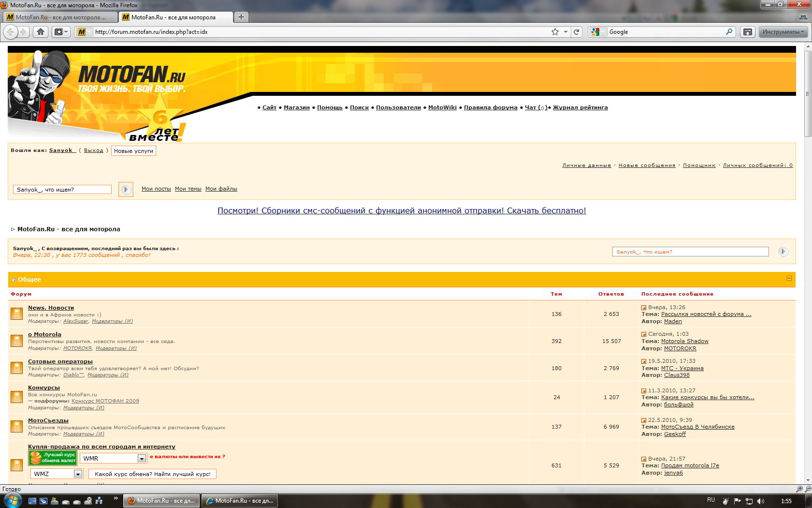Click the Конкурсы forum status icon
The height and width of the screenshot is (508, 812).
coord(16,397)
